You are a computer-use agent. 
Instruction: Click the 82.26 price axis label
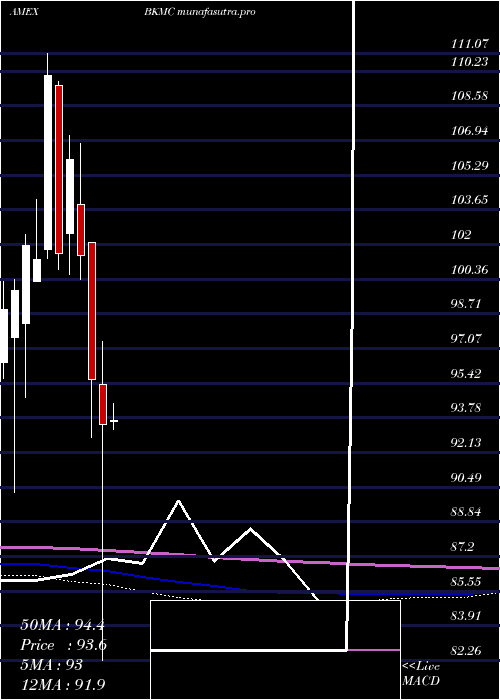467,650
